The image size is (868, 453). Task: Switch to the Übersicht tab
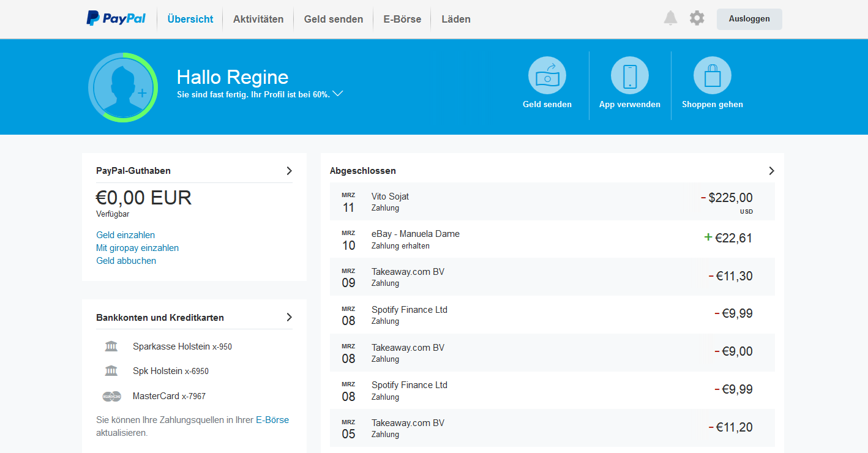coord(190,19)
